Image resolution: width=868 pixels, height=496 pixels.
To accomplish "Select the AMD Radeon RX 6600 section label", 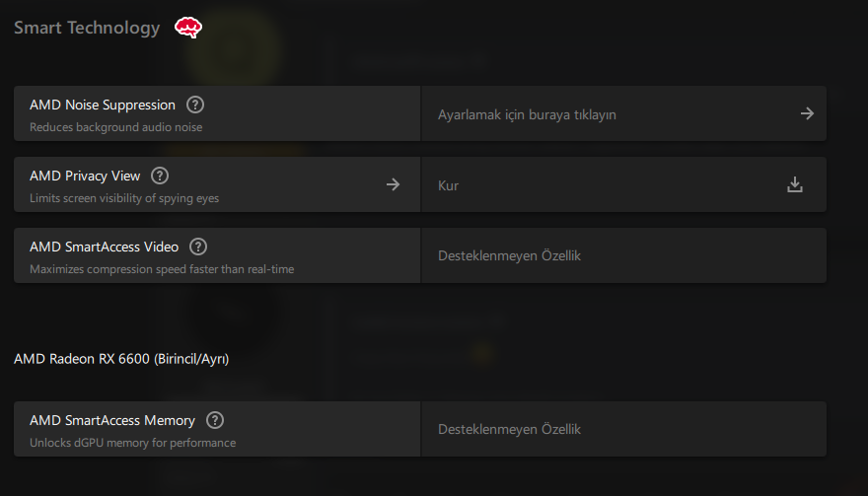I will (121, 359).
